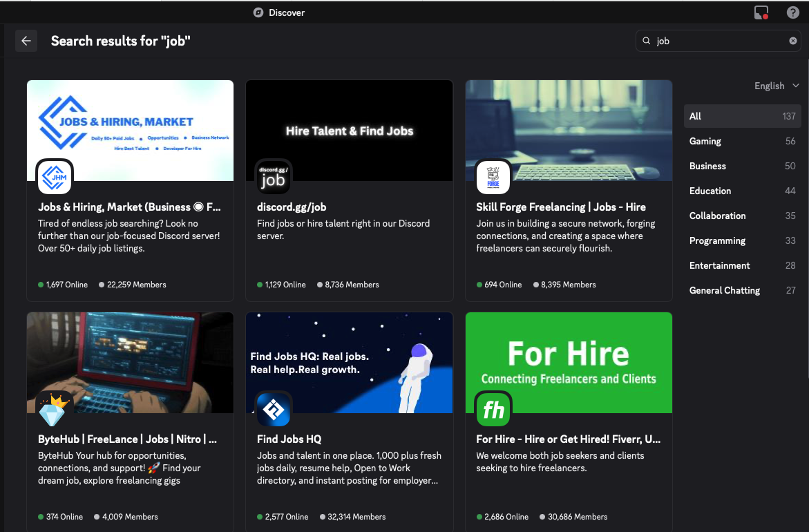
Task: Click the discord.gg/job server avatar icon
Action: (x=274, y=176)
